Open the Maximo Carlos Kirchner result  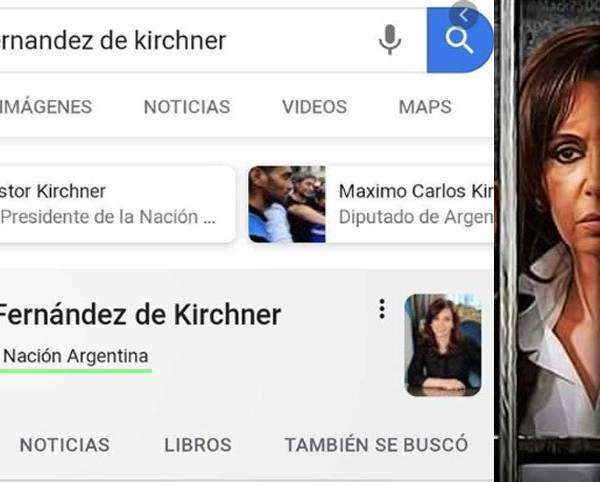pyautogui.click(x=371, y=204)
